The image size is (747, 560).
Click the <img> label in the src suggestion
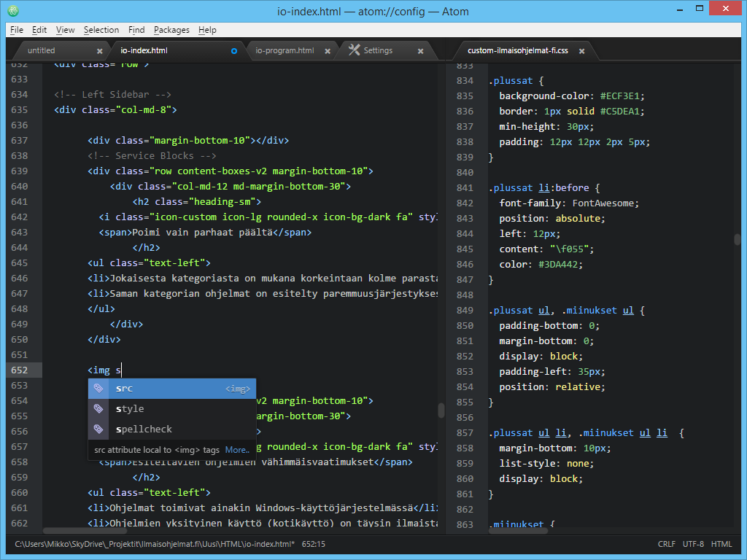coord(238,389)
